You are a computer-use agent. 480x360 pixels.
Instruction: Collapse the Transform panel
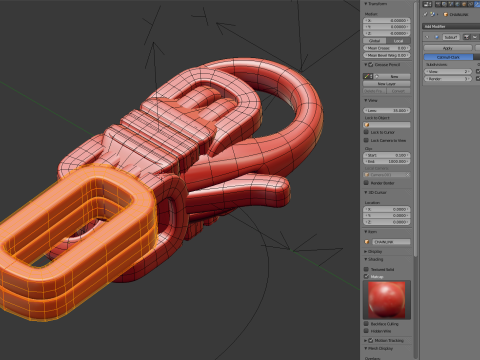366,4
